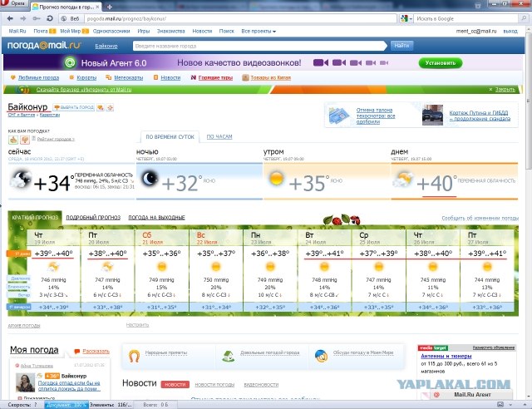The width and height of the screenshot is (532, 409).
Task: Click the browser back arrow
Action: [8, 17]
